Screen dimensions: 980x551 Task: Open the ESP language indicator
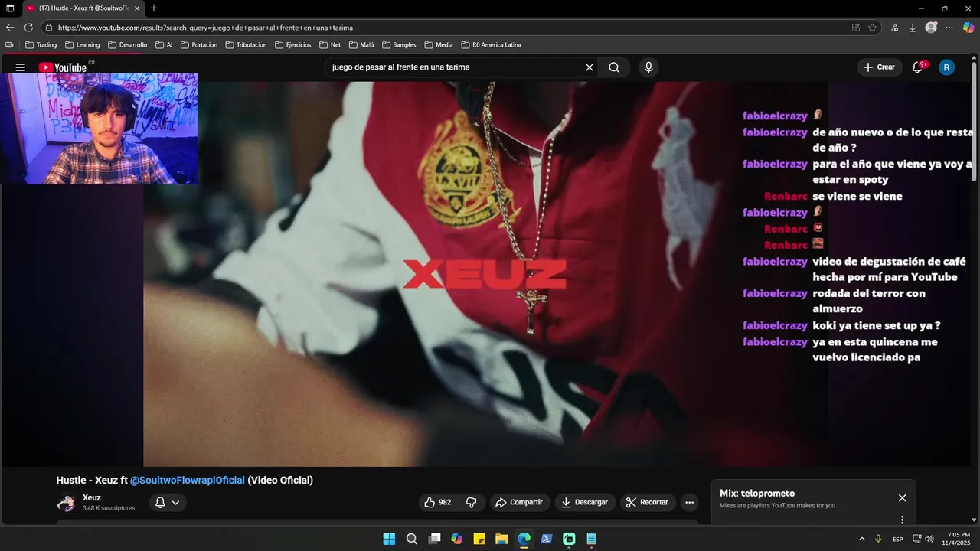pos(897,539)
